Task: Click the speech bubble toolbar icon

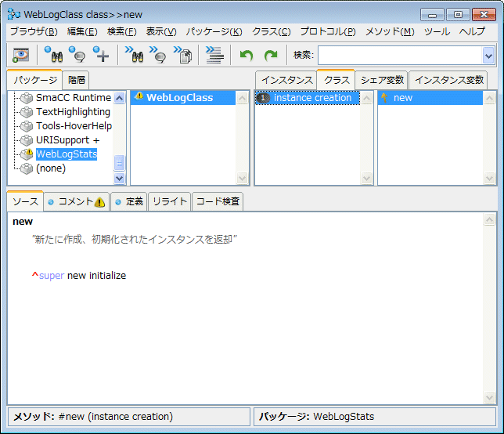Action: [x=77, y=55]
